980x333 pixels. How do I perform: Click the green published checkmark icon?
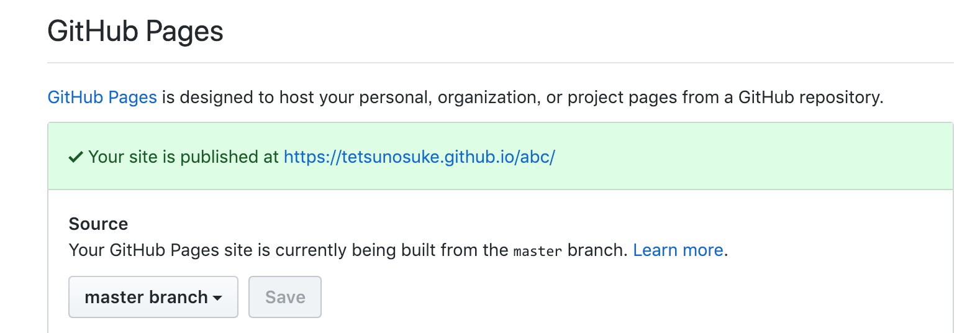click(x=76, y=157)
